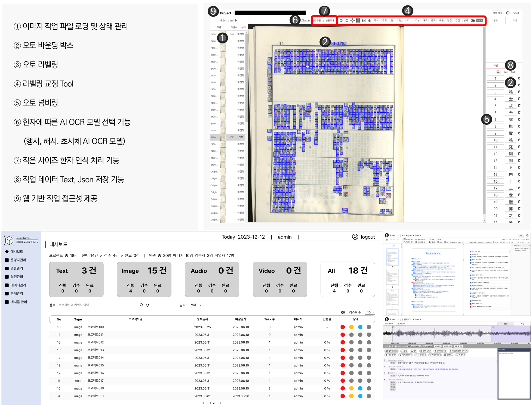532x405 pixels.
Task: Click the dashboard search magnifier icon
Action: [x=142, y=305]
